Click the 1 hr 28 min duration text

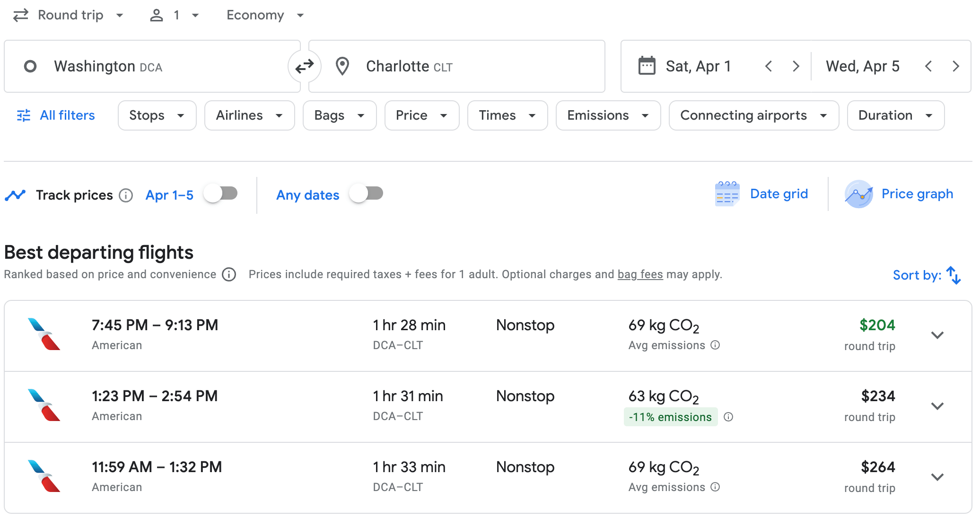(409, 325)
